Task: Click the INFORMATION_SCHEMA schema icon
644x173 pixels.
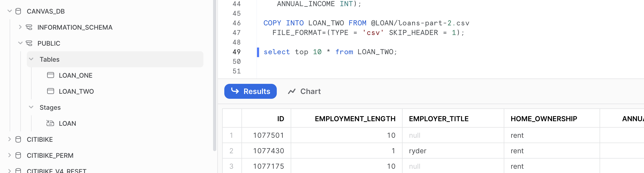Action: point(29,27)
